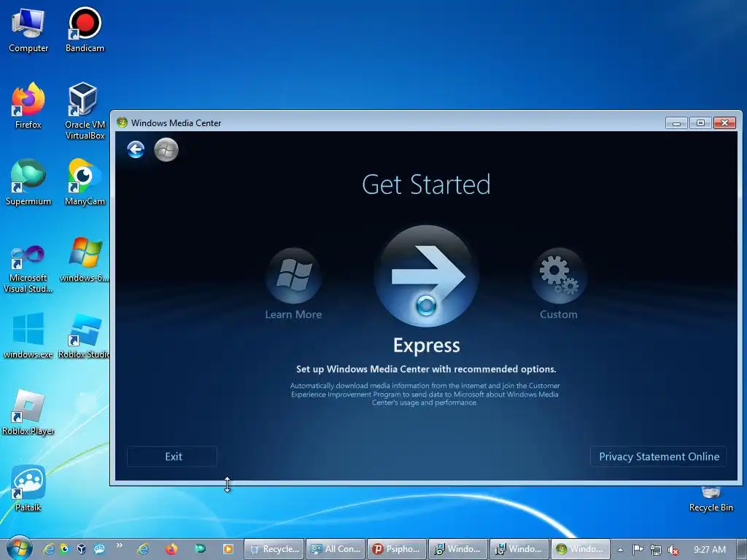Image resolution: width=747 pixels, height=560 pixels.
Task: Open the 9:27 AM clock
Action: (x=709, y=550)
